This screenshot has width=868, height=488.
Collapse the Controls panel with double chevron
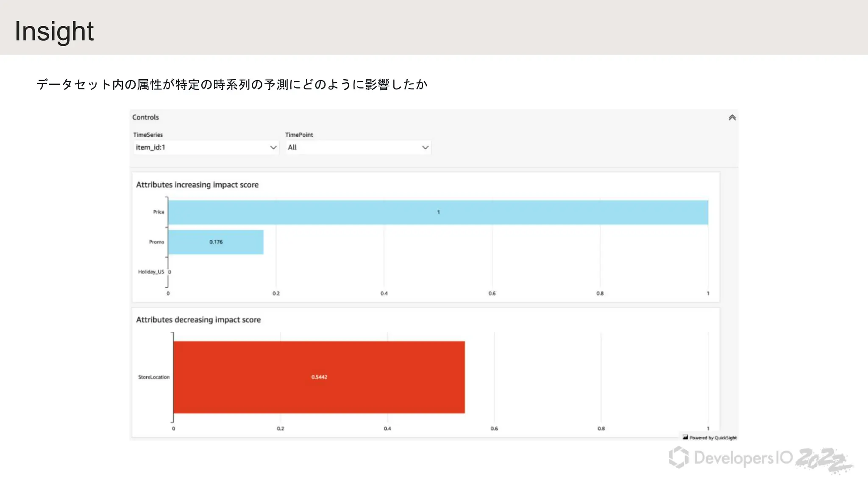click(x=732, y=118)
